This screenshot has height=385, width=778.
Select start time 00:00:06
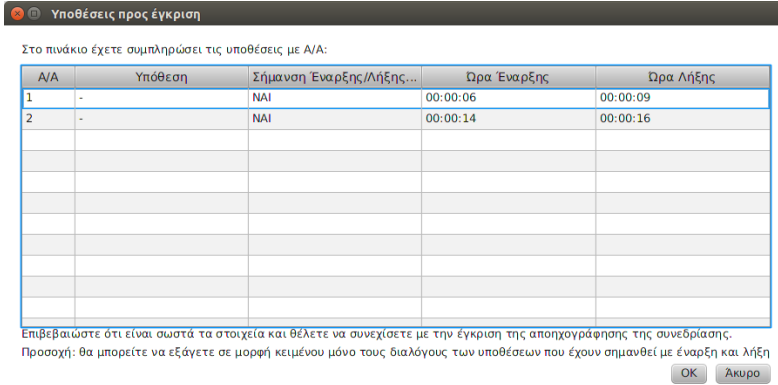click(x=509, y=98)
